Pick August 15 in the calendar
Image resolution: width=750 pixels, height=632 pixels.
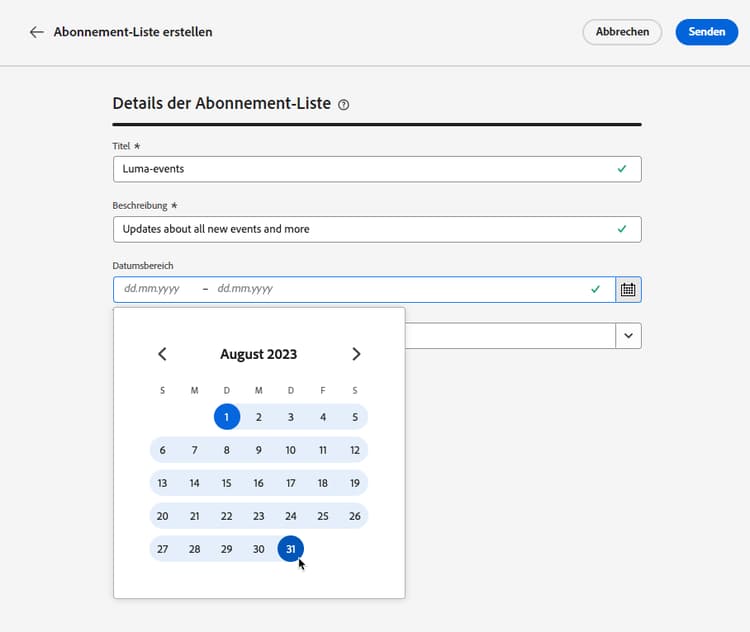coord(227,483)
